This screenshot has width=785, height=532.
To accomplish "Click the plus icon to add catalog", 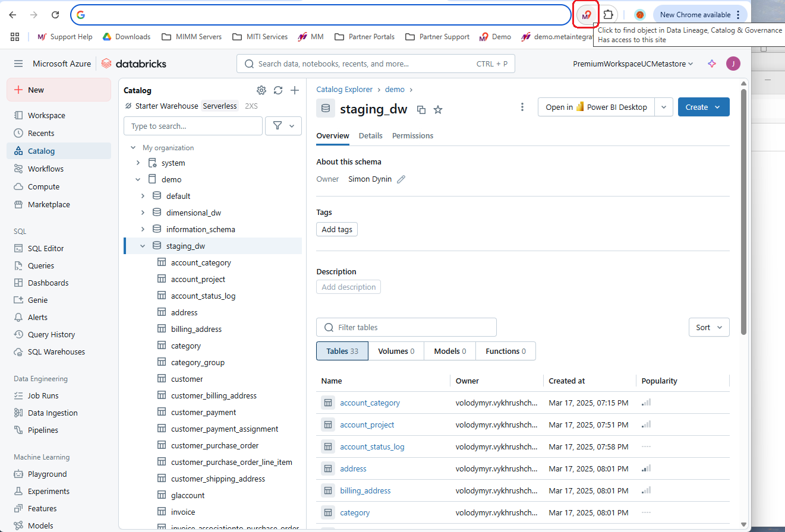I will [x=295, y=90].
